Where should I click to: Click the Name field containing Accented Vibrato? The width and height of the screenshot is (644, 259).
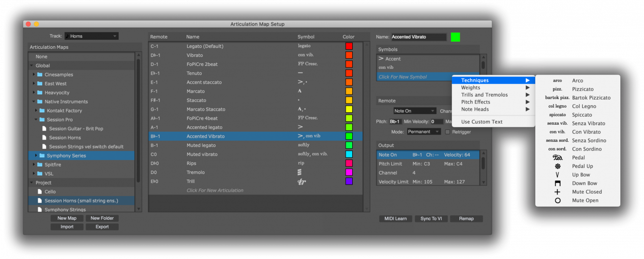(418, 37)
